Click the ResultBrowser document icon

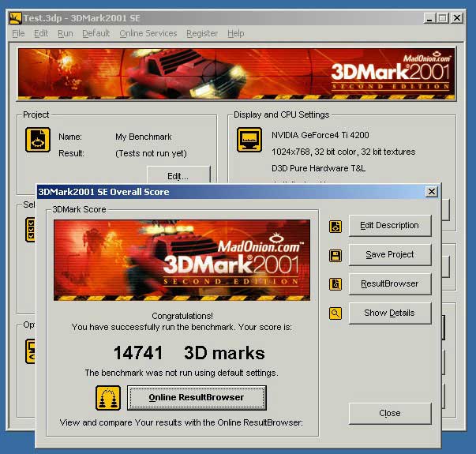pos(335,284)
